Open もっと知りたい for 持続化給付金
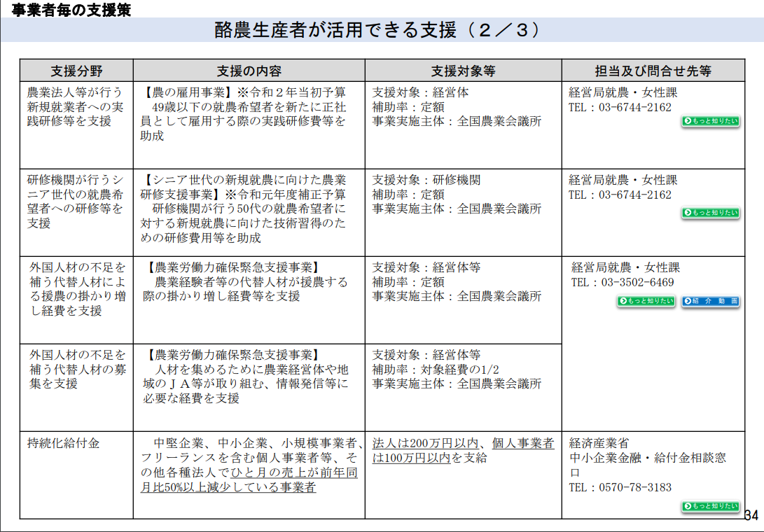This screenshot has width=764, height=532. click(x=710, y=506)
